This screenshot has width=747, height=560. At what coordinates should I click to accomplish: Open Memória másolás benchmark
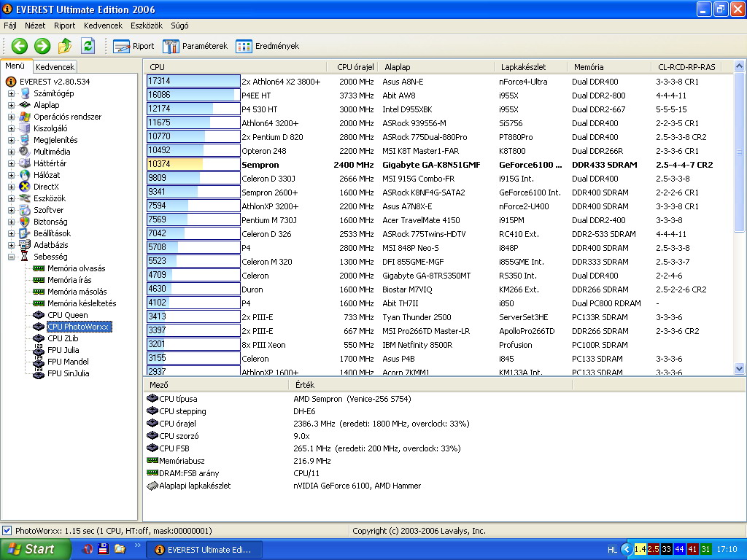pyautogui.click(x=77, y=292)
